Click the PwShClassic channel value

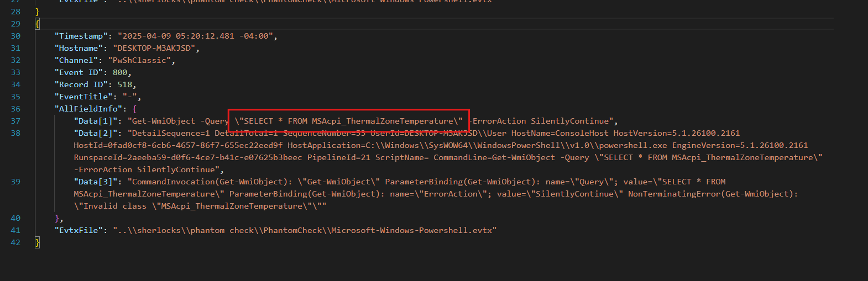(x=139, y=60)
